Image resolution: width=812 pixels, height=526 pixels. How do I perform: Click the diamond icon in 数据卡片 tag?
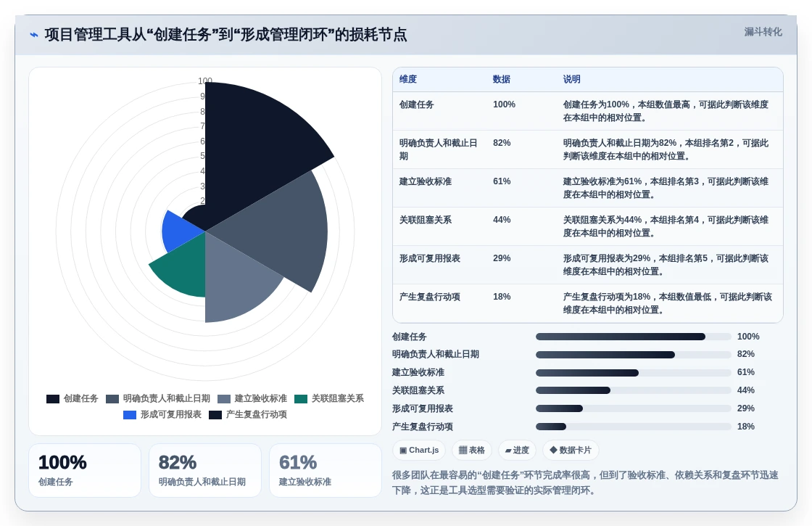[553, 450]
